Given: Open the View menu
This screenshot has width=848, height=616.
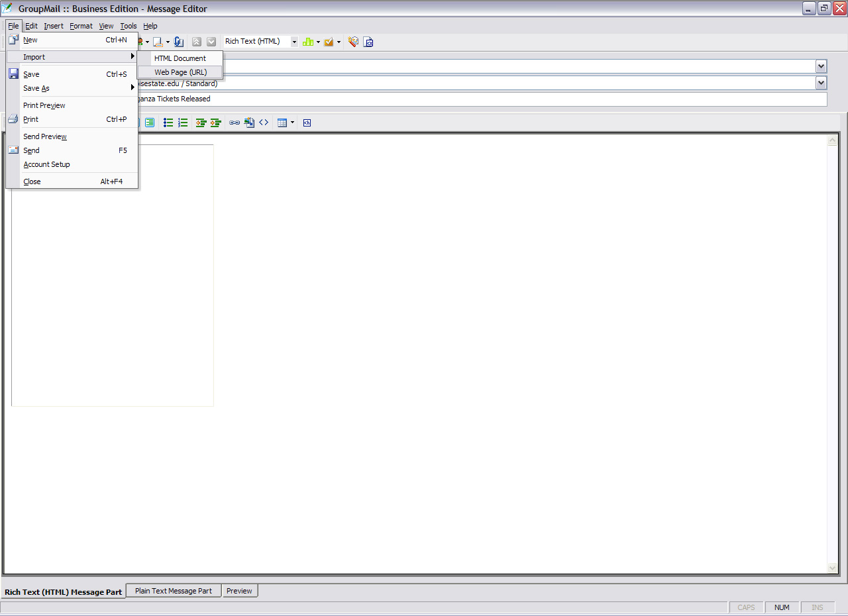Looking at the screenshot, I should [106, 26].
